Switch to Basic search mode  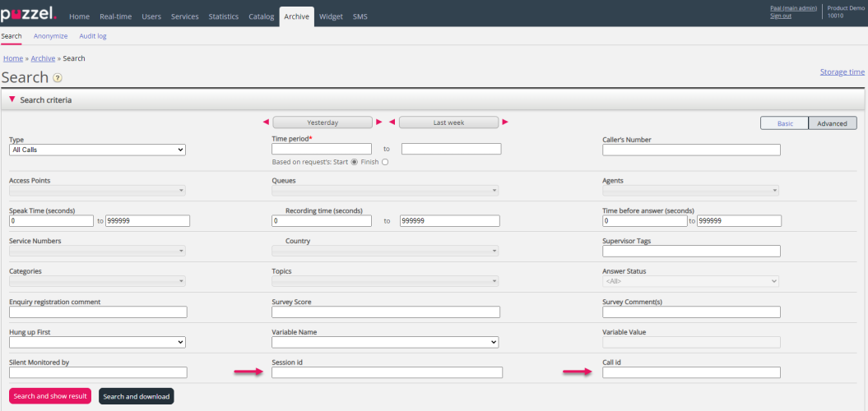click(x=785, y=123)
